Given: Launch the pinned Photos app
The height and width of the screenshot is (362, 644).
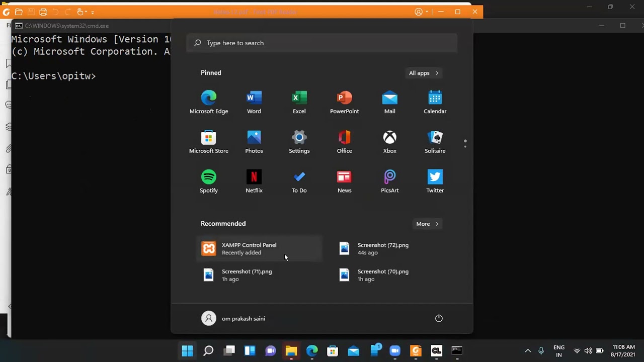Looking at the screenshot, I should 254,142.
